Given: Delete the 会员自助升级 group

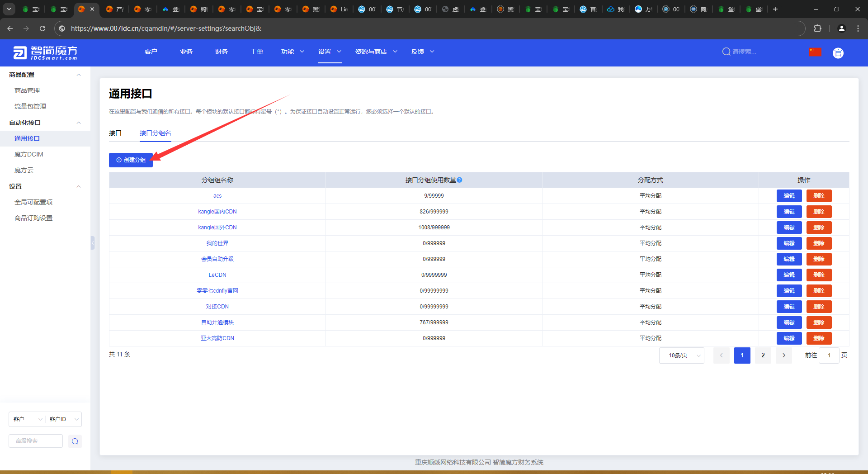Looking at the screenshot, I should 819,259.
